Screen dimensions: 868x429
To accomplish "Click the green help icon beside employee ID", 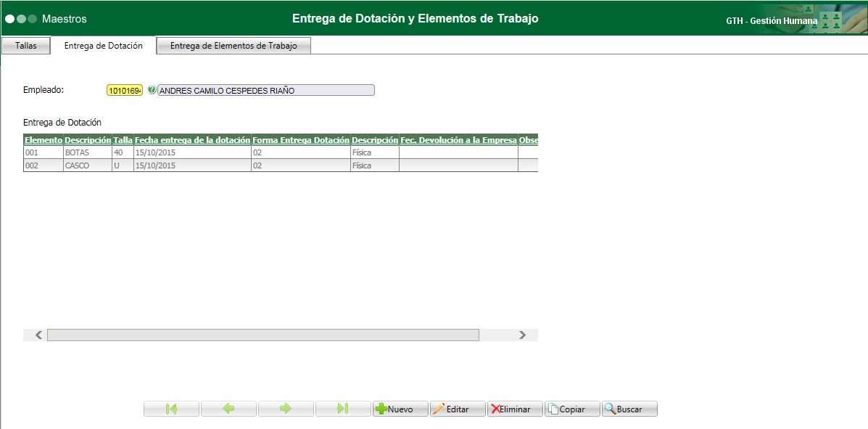I will click(x=152, y=90).
